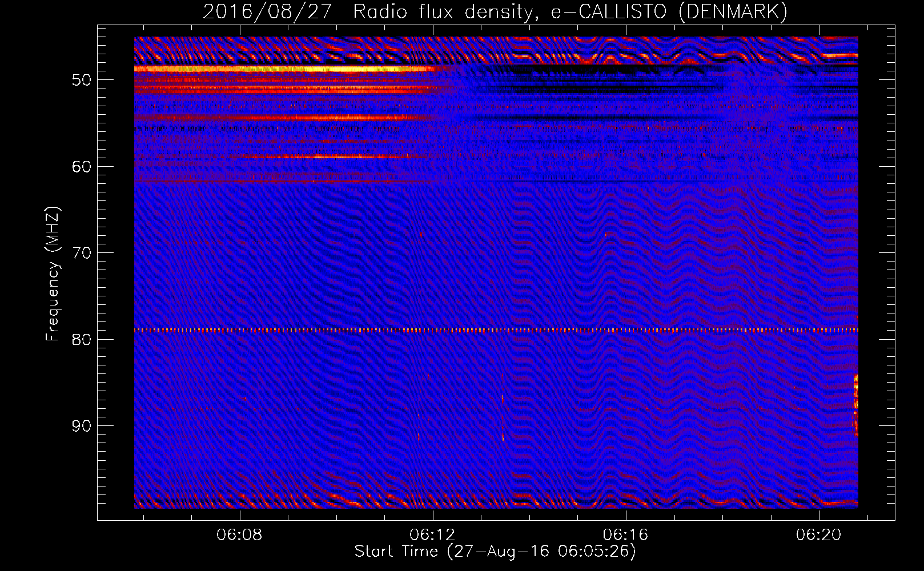
Task: Click the 90 frequency tick label
Action: pyautogui.click(x=82, y=427)
